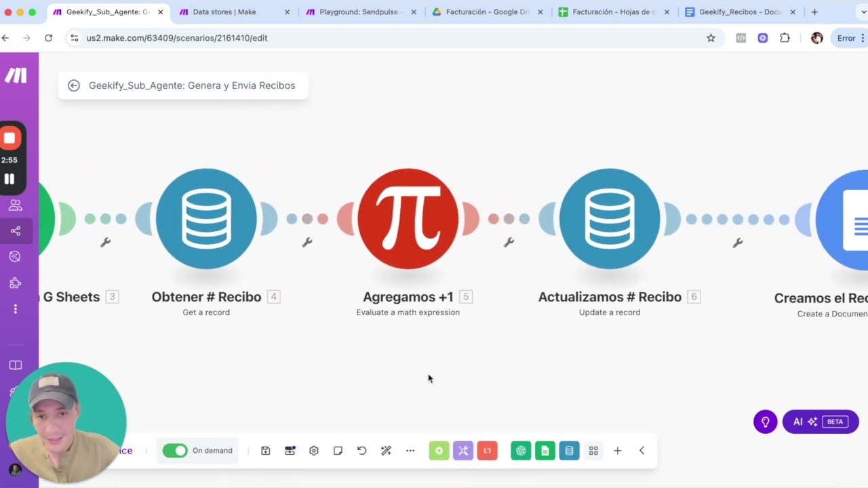Open the wrench filter before Agregamos +1
This screenshot has width=868, height=488.
tap(307, 242)
